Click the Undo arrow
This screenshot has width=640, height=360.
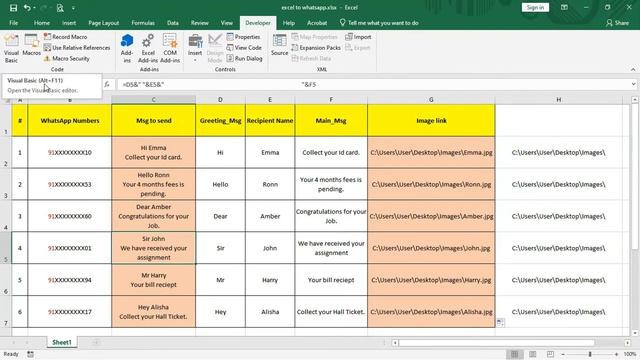click(27, 8)
